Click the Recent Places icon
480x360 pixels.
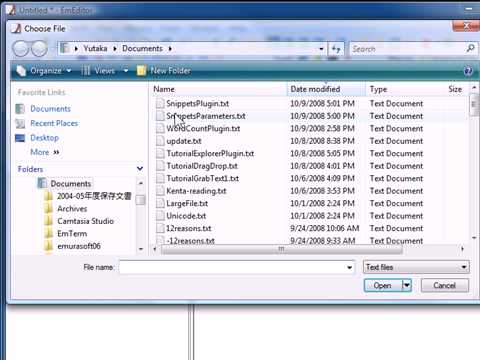tap(20, 123)
